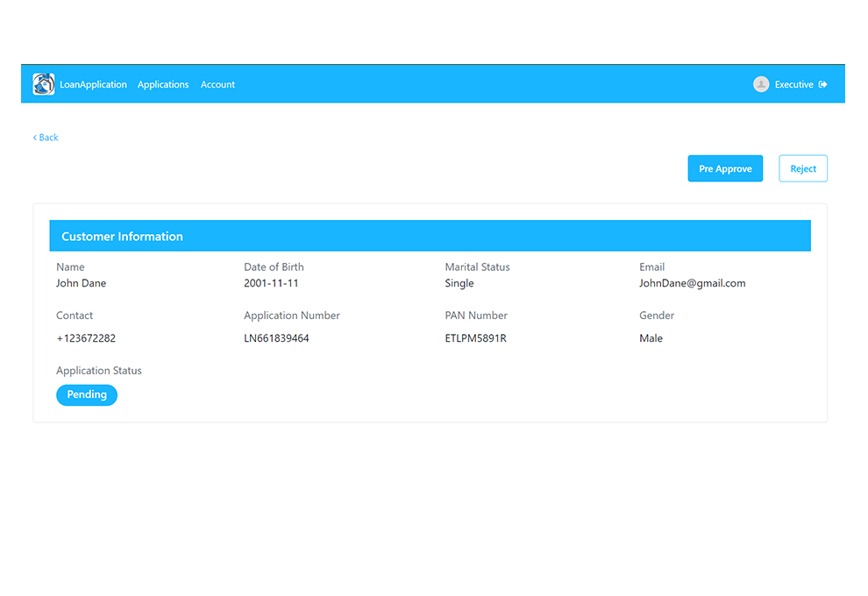Click the Pending status badge
Image resolution: width=868 pixels, height=596 pixels.
(x=86, y=394)
